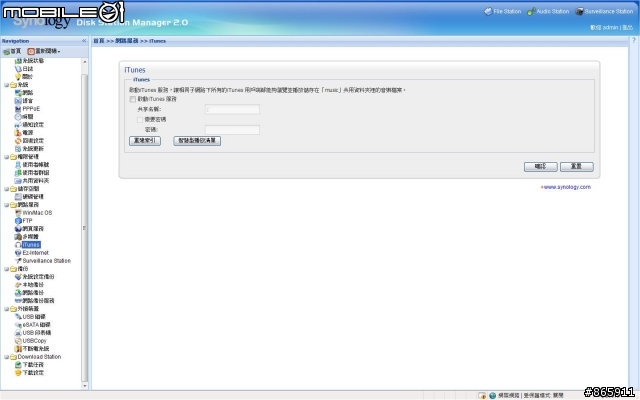Open Shared Folder (共用資料夾) item
Viewport: 640px width, 400px height.
(x=32, y=180)
